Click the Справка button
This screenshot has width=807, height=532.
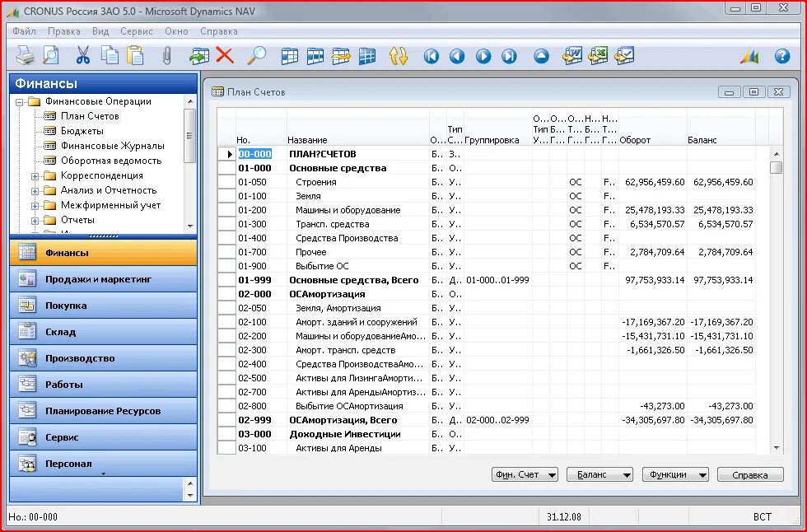(x=750, y=474)
